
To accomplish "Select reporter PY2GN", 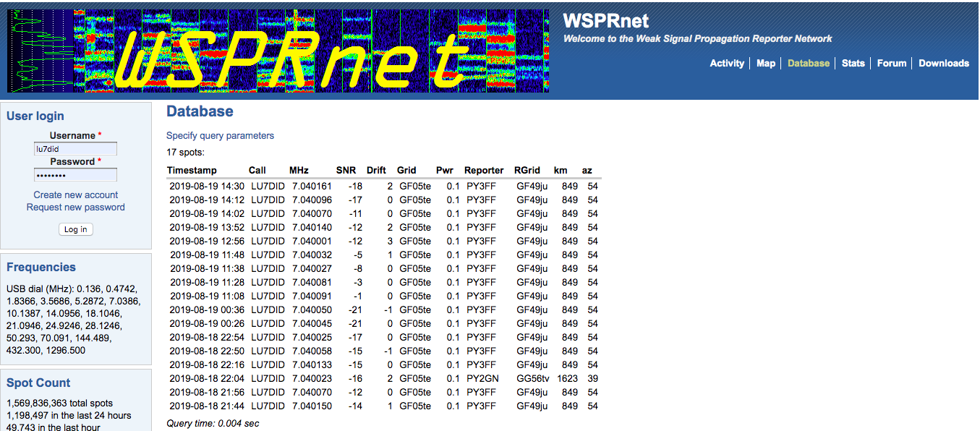I will click(482, 378).
